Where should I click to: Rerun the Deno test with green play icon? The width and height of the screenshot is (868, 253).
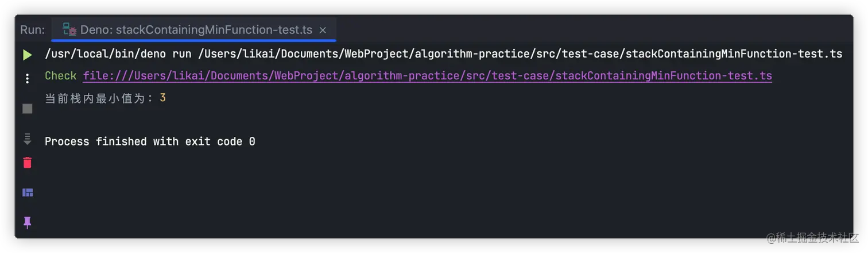tap(27, 55)
